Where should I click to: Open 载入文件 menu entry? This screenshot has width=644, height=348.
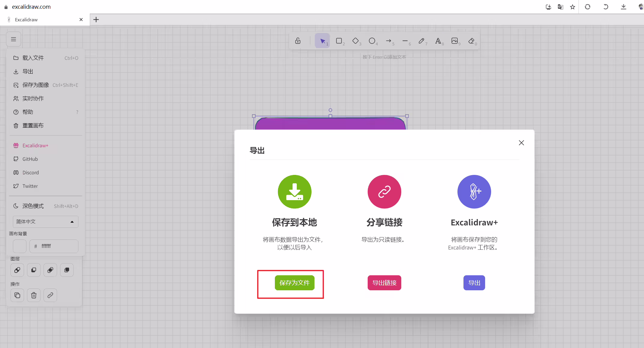(x=46, y=58)
